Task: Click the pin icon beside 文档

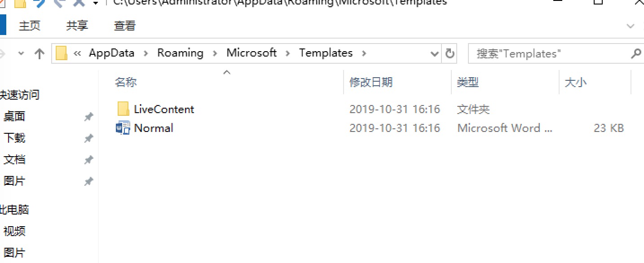Action: point(89,160)
